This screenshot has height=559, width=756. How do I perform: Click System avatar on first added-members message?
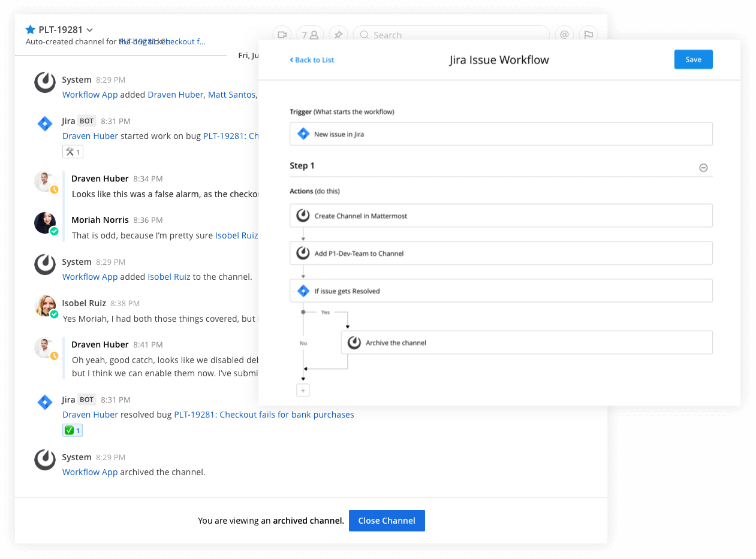(x=45, y=82)
